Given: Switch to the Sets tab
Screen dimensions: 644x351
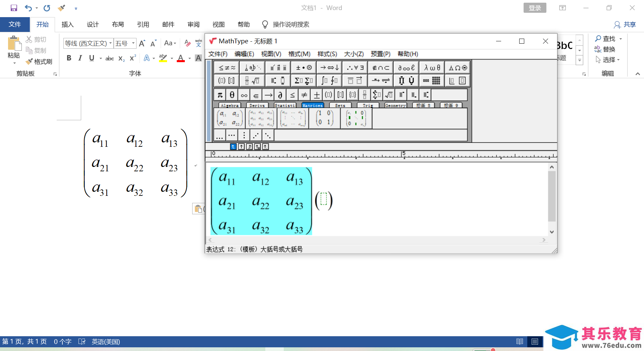Looking at the screenshot, I should click(340, 105).
